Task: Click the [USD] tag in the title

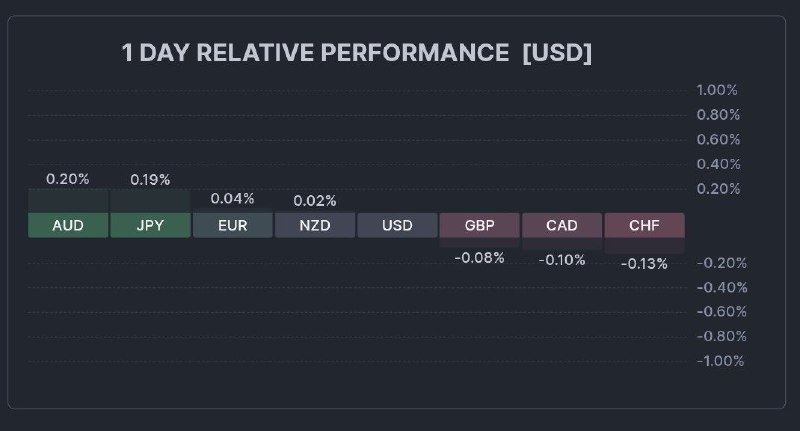Action: pos(557,53)
